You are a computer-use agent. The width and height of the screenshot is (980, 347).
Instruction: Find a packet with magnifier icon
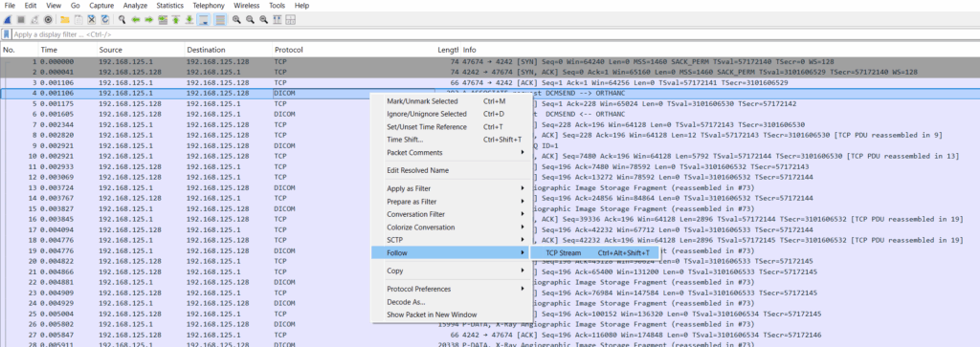tap(122, 20)
